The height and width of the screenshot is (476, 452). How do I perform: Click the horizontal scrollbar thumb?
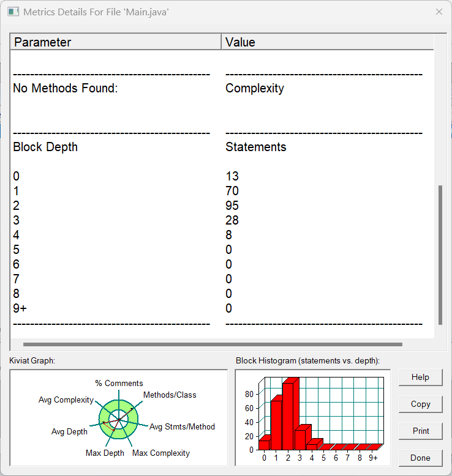pyautogui.click(x=213, y=344)
